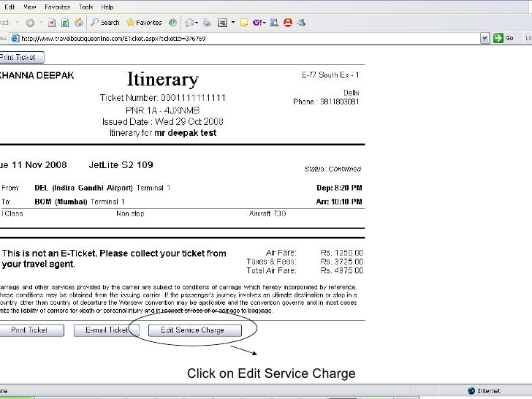Open the Favorites star toolbar button
Screen dimensions: 532x399
pos(144,23)
